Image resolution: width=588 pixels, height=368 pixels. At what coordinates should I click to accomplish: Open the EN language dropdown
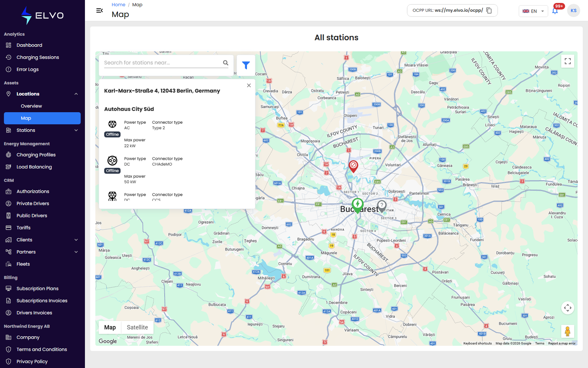pyautogui.click(x=533, y=11)
